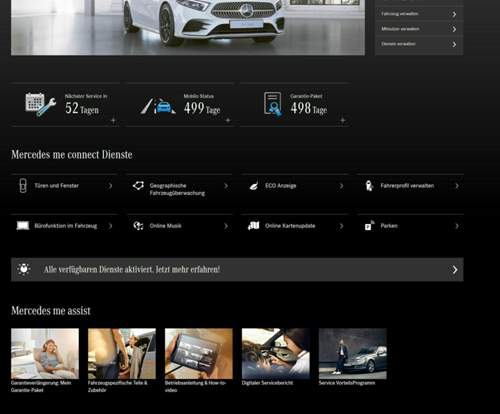Screen dimensions: 500x414
Task: Click ECO Anzeige leaf icon
Action: (254, 186)
